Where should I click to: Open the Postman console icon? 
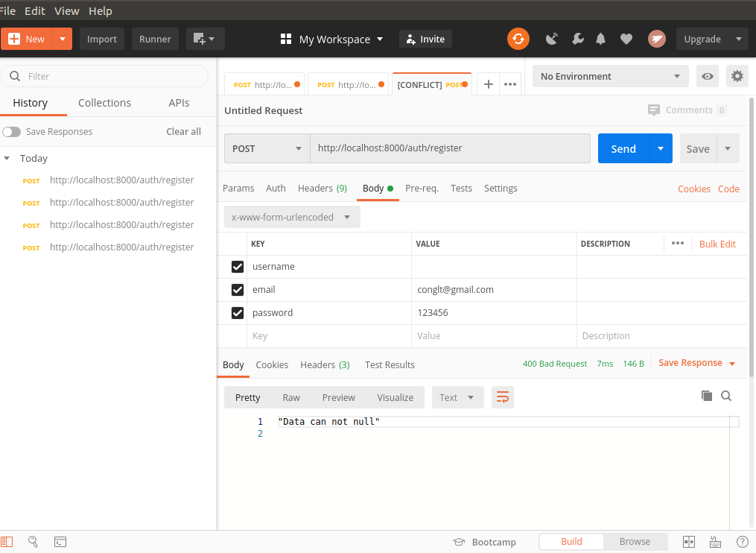60,542
